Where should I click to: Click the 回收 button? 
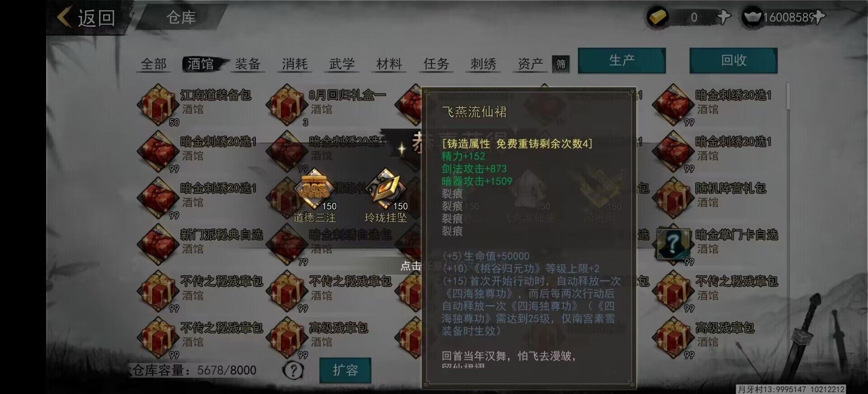(x=733, y=61)
